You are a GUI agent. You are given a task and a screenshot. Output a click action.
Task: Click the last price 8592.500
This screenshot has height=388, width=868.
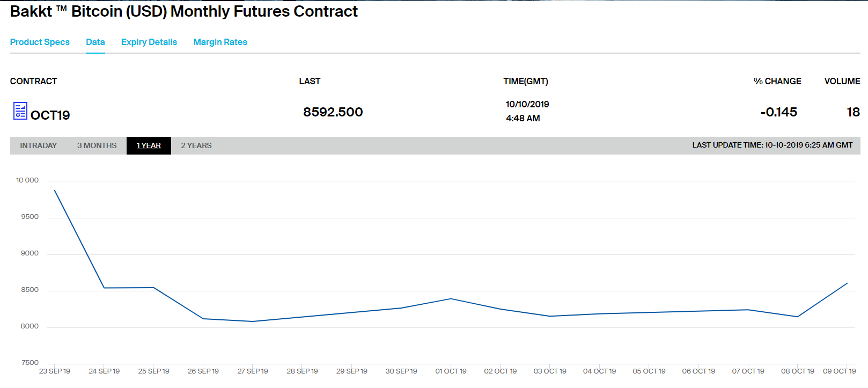coord(333,112)
